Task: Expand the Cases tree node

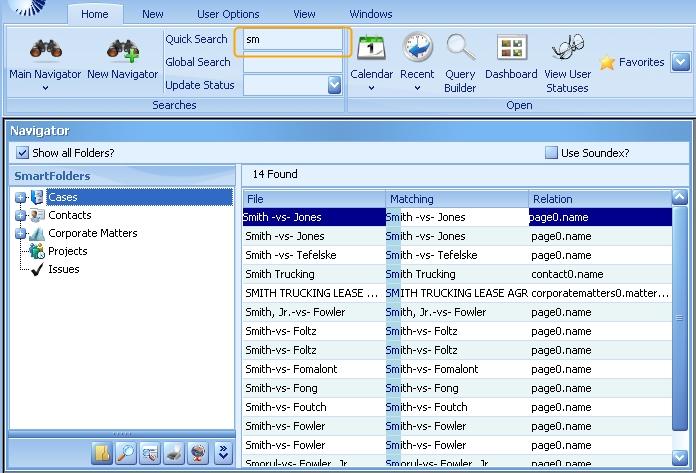Action: 20,197
